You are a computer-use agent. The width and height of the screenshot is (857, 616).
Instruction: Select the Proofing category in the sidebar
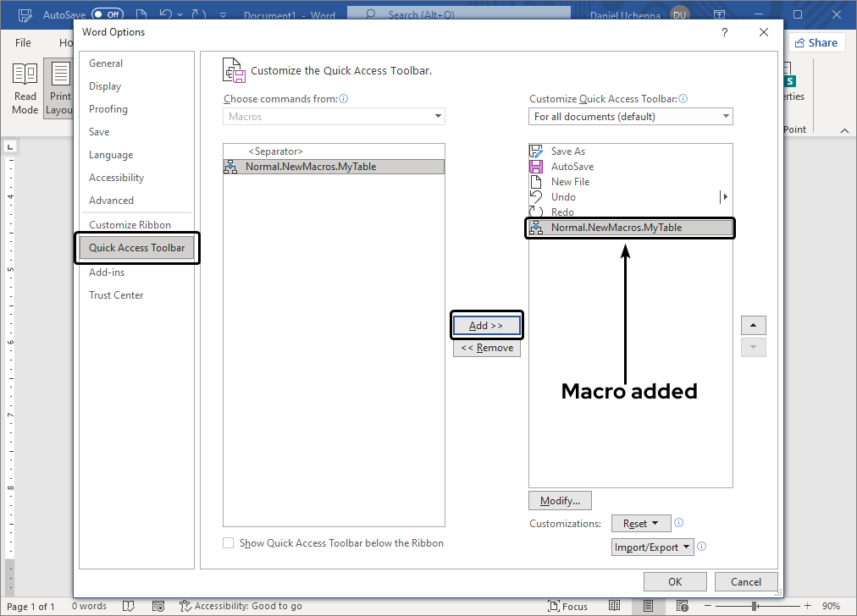coord(108,108)
